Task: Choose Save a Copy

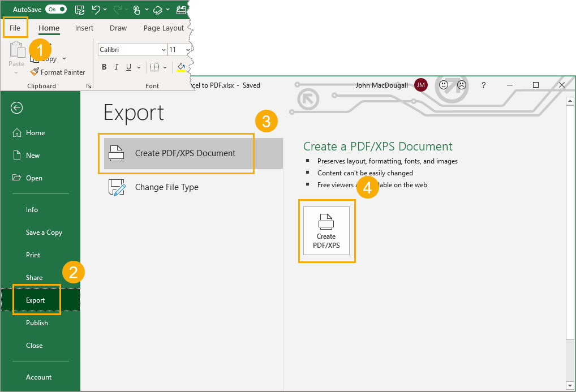Action: (44, 232)
